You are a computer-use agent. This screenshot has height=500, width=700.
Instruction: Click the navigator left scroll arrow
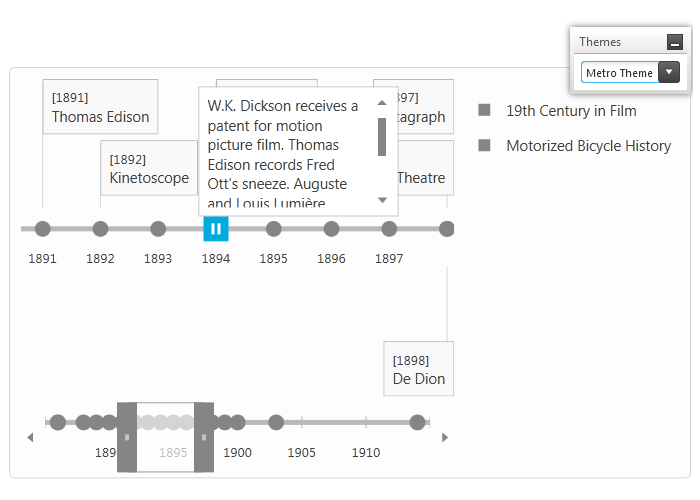tap(30, 438)
